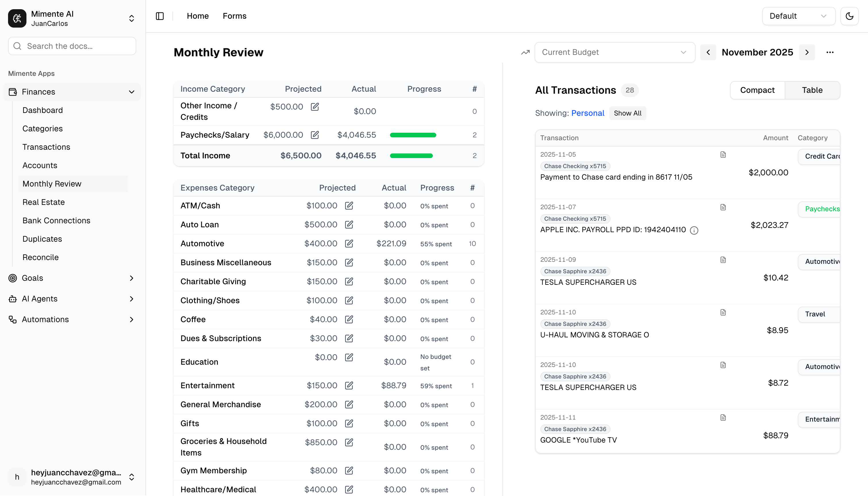Expand the AI Agents section

(x=72, y=299)
